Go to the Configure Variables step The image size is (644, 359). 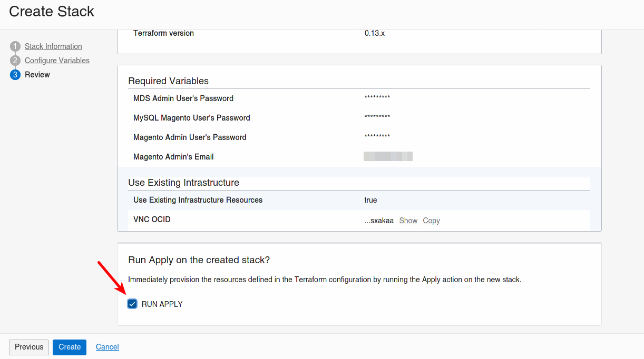click(57, 61)
